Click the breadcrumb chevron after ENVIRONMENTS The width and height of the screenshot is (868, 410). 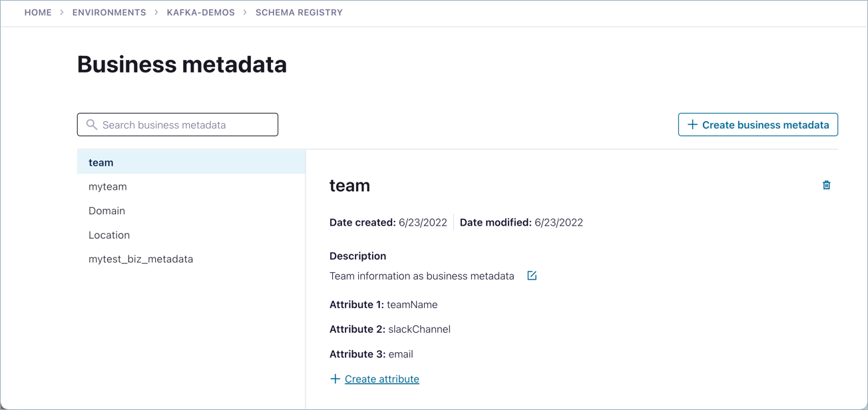pyautogui.click(x=156, y=12)
